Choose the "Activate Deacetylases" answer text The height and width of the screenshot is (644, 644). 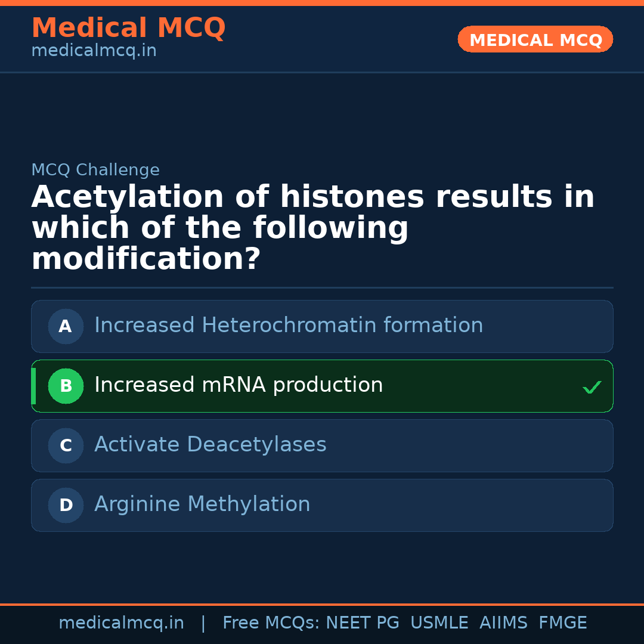[x=210, y=445]
